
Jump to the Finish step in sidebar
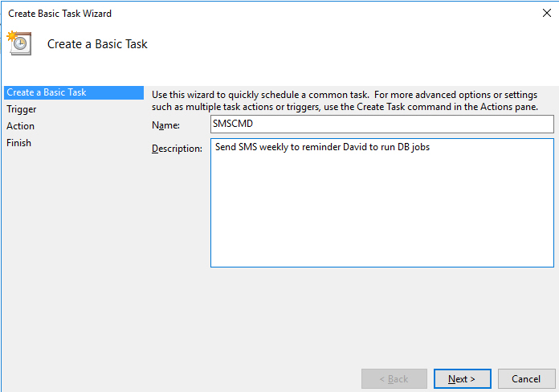point(19,143)
